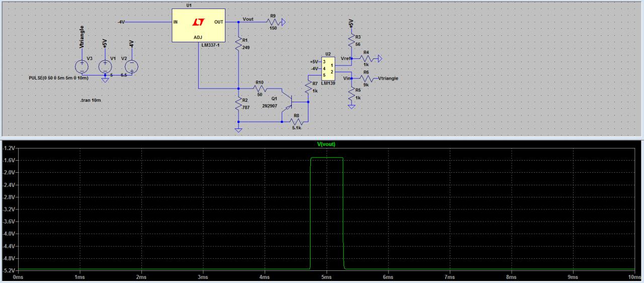Click the R9 resistor symbol
Viewport: 644px width, 283px height.
273,22
